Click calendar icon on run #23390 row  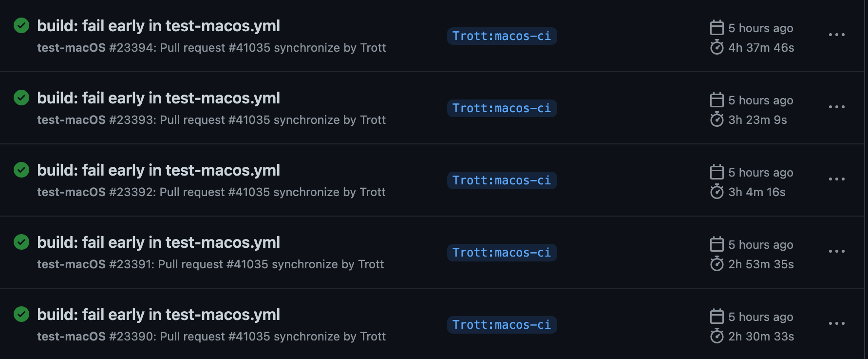(x=717, y=317)
